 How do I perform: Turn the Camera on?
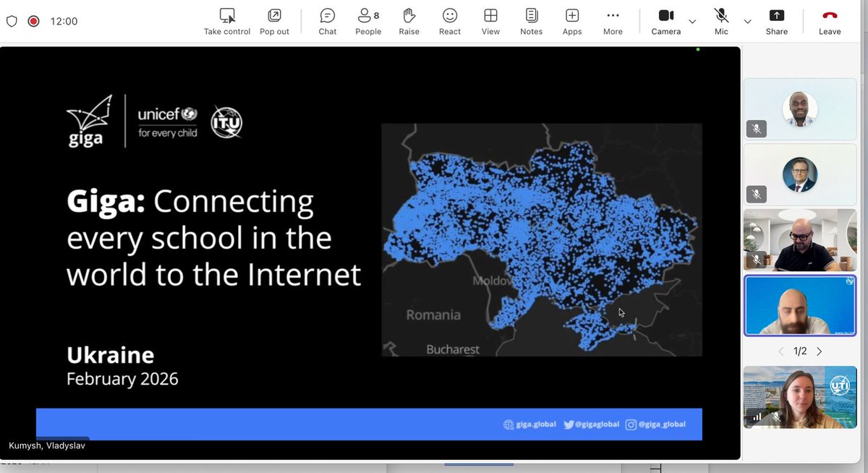[x=666, y=22]
